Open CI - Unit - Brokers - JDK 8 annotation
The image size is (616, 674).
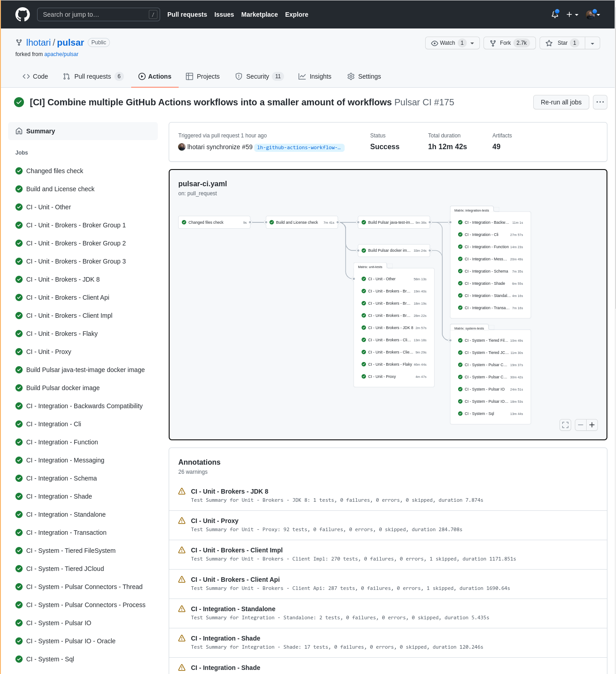tap(230, 491)
